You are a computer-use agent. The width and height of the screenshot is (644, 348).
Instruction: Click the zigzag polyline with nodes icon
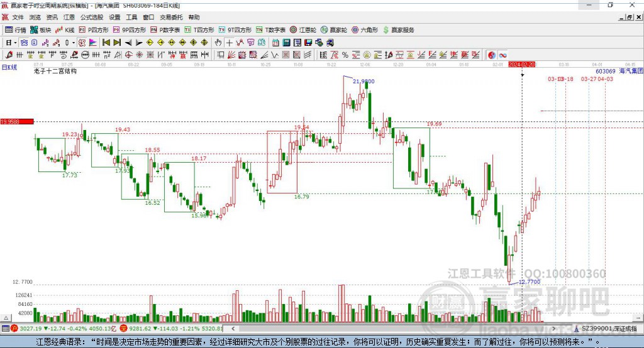240,43
